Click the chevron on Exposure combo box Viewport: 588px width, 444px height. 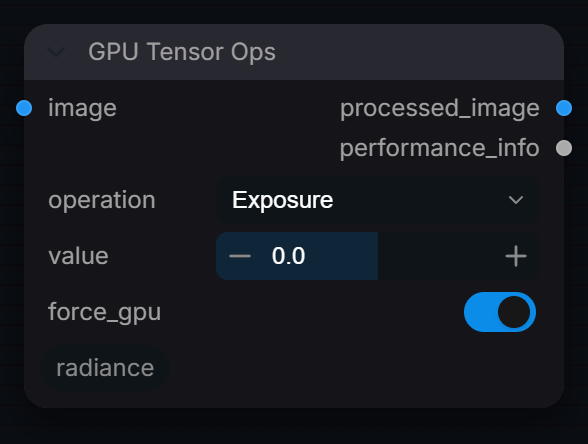516,200
